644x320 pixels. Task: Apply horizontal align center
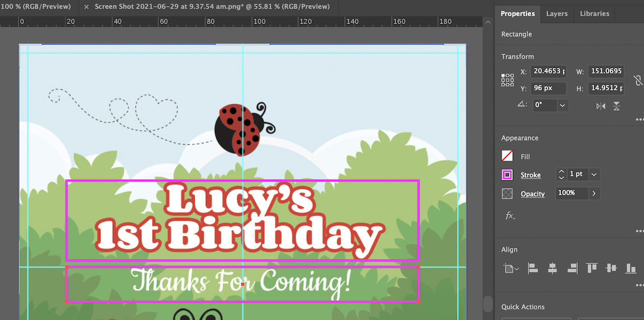coord(553,269)
